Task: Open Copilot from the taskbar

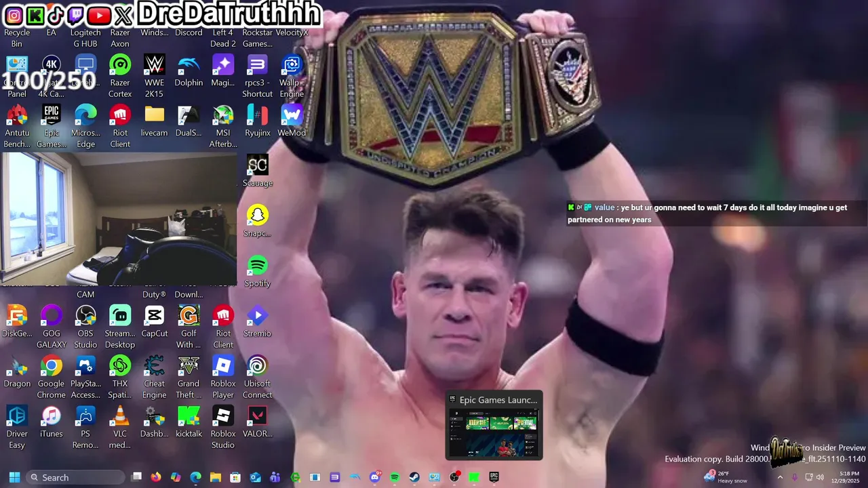Action: (176, 477)
